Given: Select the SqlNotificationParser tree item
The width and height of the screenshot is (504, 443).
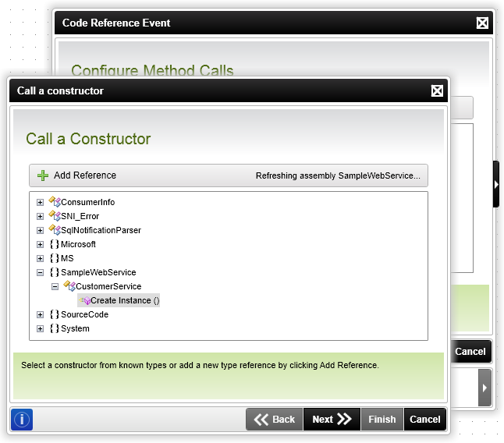Looking at the screenshot, I should [101, 230].
